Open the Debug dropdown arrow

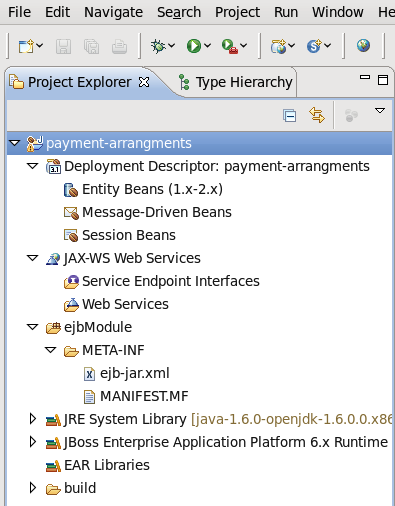pyautogui.click(x=172, y=45)
